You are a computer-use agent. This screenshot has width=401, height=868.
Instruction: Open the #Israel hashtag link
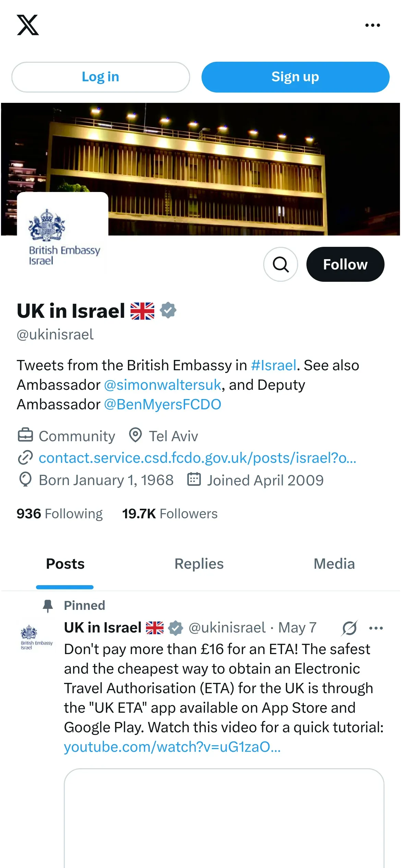(274, 365)
